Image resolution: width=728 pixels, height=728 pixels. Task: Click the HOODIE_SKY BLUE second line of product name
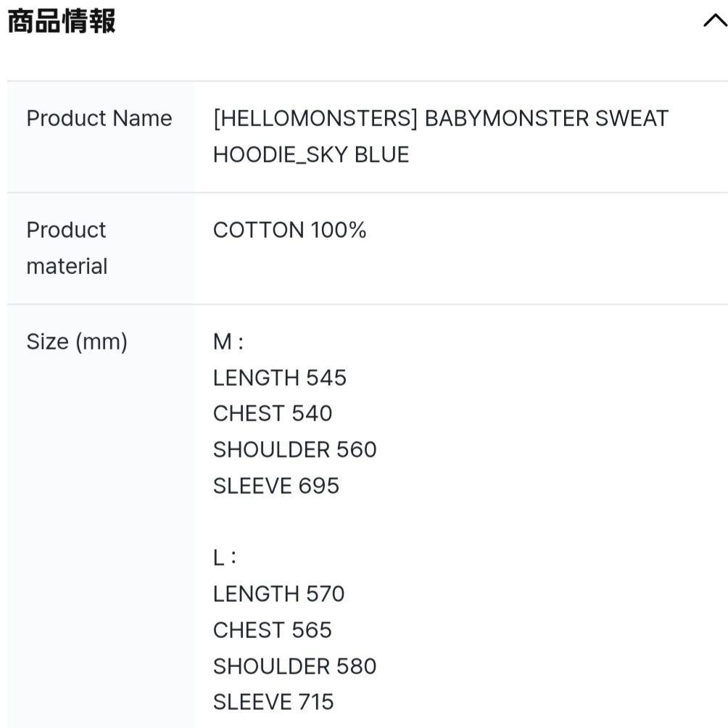[x=311, y=154]
